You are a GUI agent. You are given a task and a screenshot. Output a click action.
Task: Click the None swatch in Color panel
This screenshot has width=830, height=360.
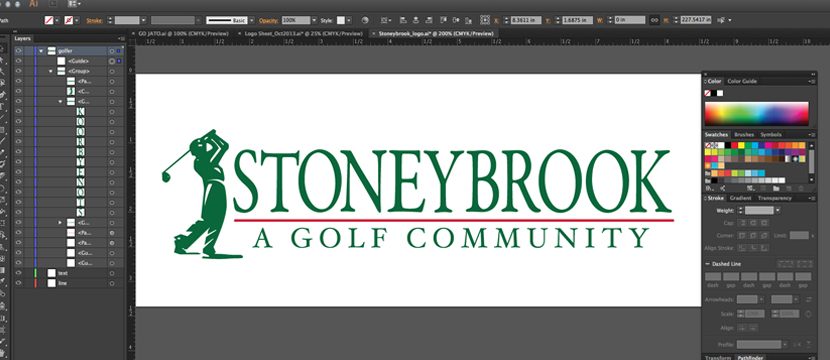pyautogui.click(x=707, y=93)
